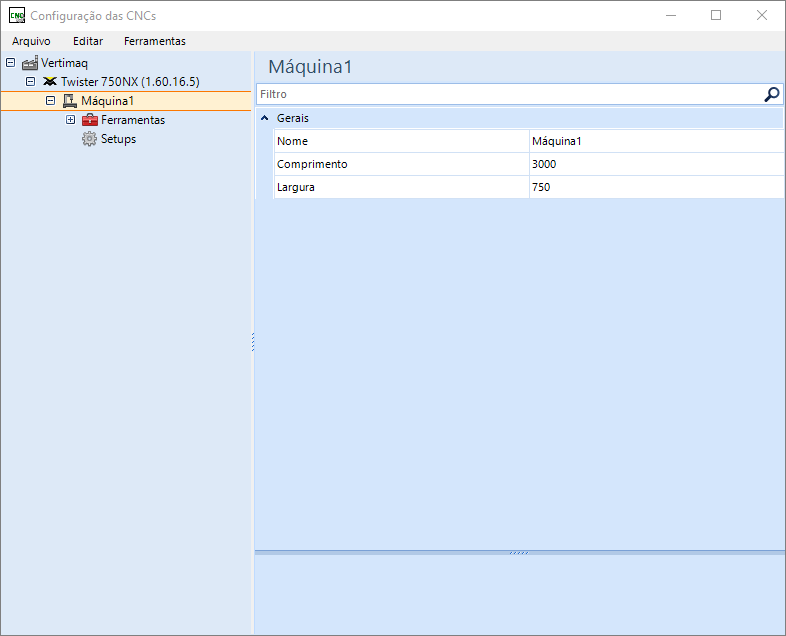Open the Editar menu

pos(88,41)
